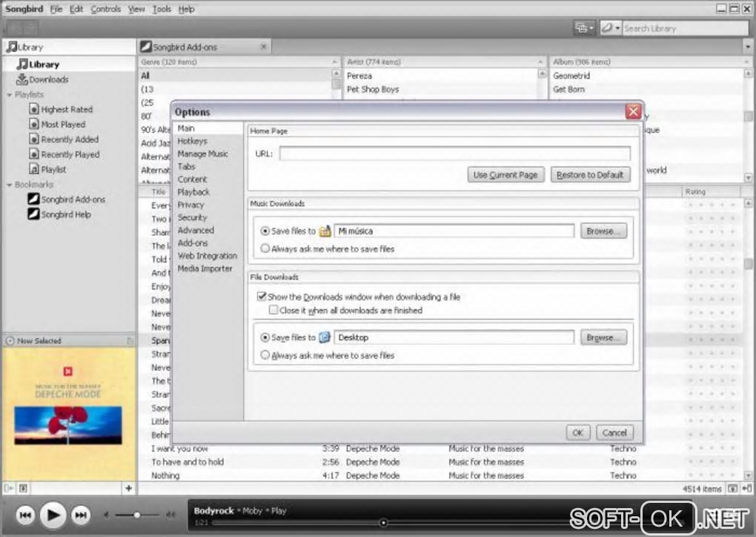The image size is (756, 537).
Task: Open the Help menu
Action: tap(186, 9)
